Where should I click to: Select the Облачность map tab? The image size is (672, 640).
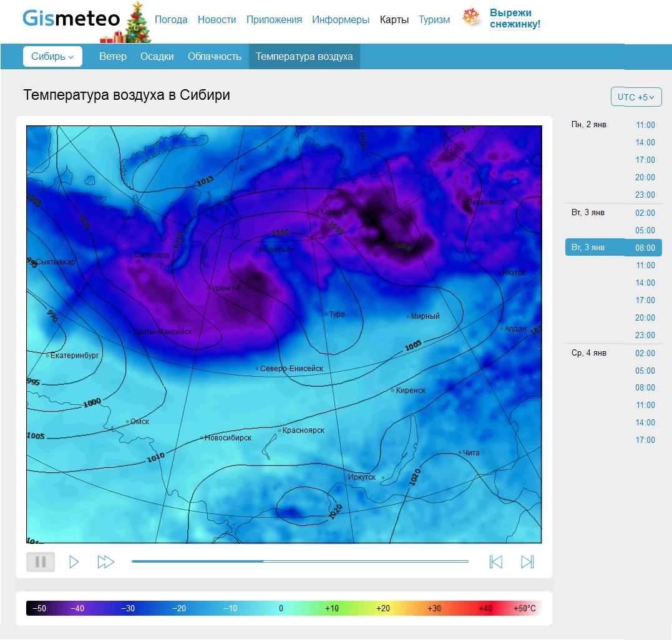(x=215, y=56)
